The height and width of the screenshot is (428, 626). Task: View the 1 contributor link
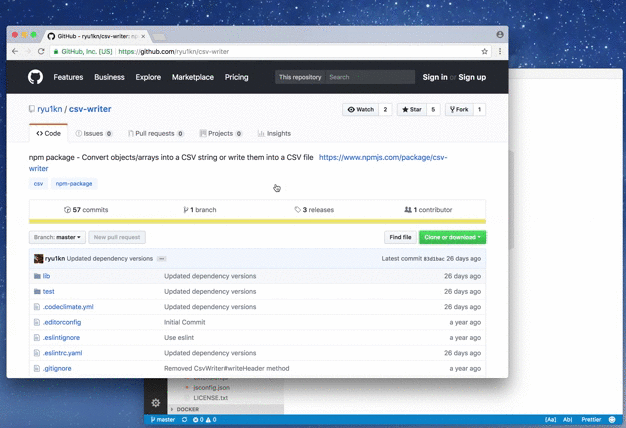[428, 210]
